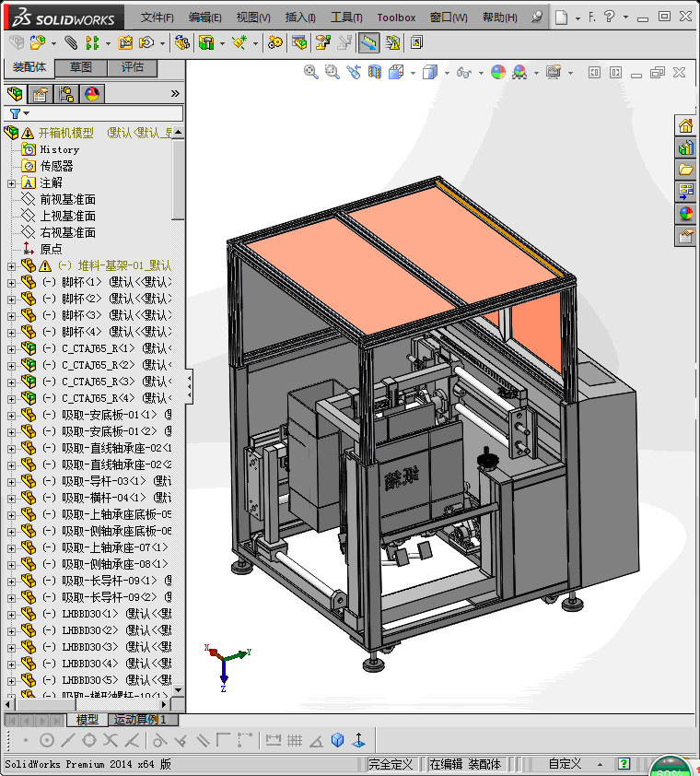Open the 工具(T) menu
Screen dimensions: 700x776
pyautogui.click(x=346, y=18)
